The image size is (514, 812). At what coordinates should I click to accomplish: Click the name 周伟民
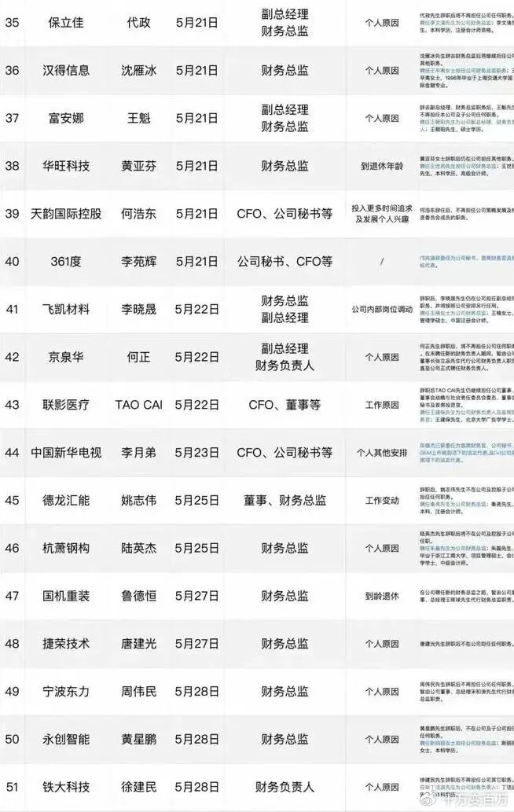coord(139,691)
